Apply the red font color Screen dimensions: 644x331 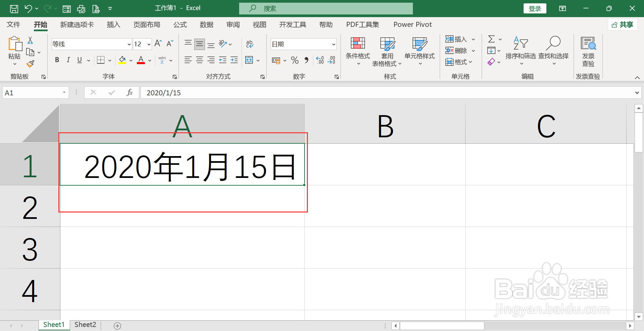click(x=141, y=60)
